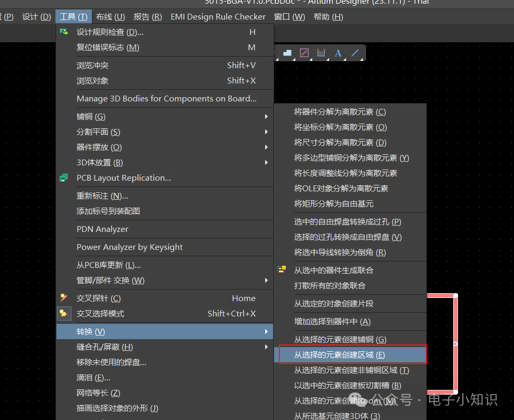
Task: Select 从选定的对象创建片段
Action: click(x=350, y=304)
